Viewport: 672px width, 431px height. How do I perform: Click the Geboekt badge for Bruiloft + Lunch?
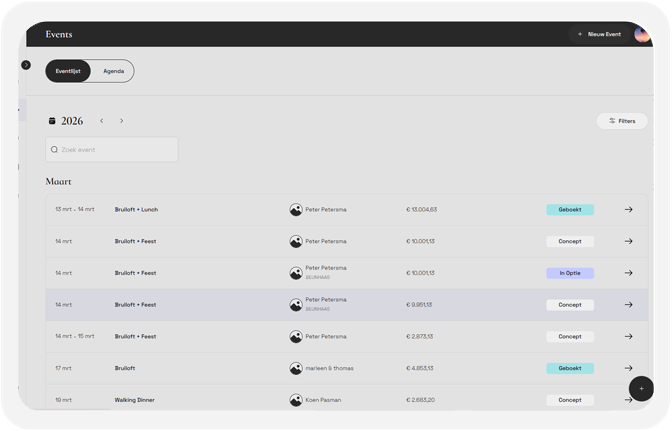[570, 210]
